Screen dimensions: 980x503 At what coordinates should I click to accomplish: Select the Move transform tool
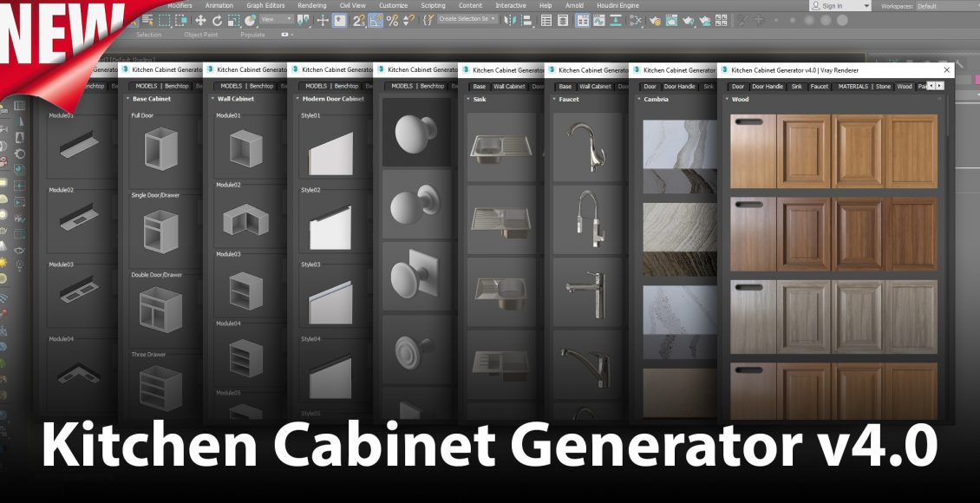(x=200, y=20)
